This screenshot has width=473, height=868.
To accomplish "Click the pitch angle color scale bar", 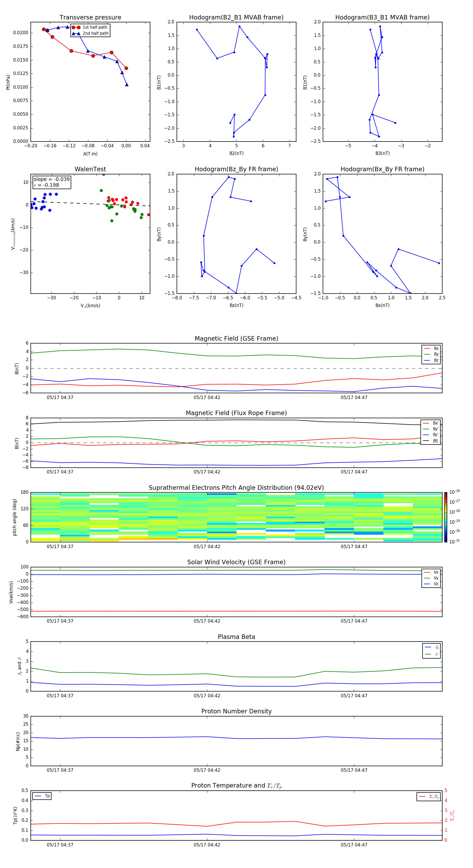I will coord(446,517).
